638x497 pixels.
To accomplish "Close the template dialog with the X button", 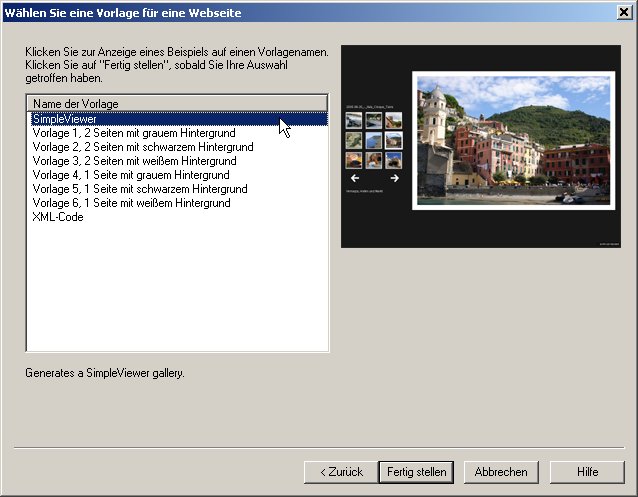I will tap(625, 13).
